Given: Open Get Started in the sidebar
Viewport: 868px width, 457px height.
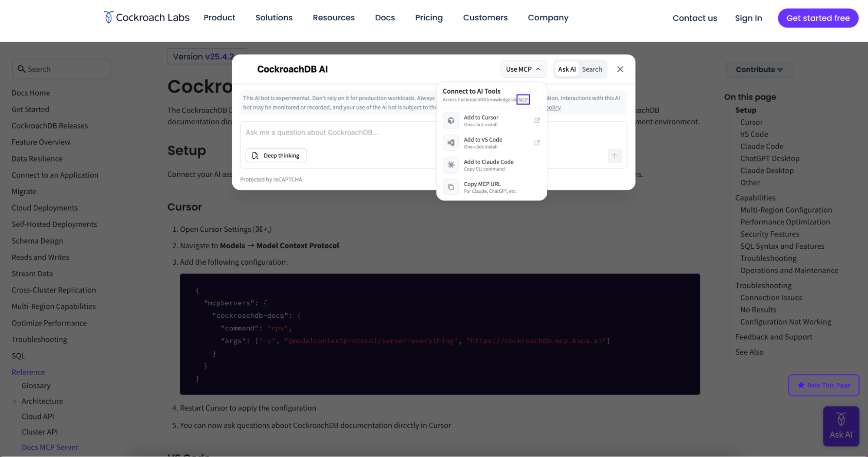Looking at the screenshot, I should point(30,109).
